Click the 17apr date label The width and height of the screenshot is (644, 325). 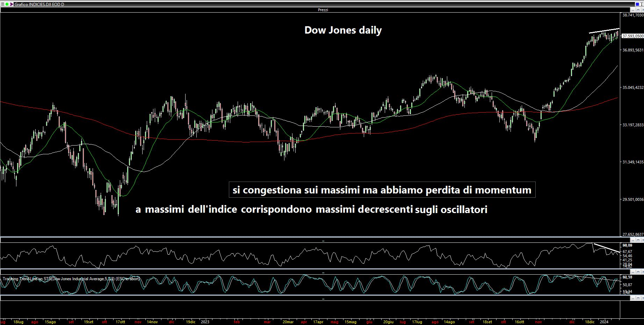pyautogui.click(x=318, y=322)
